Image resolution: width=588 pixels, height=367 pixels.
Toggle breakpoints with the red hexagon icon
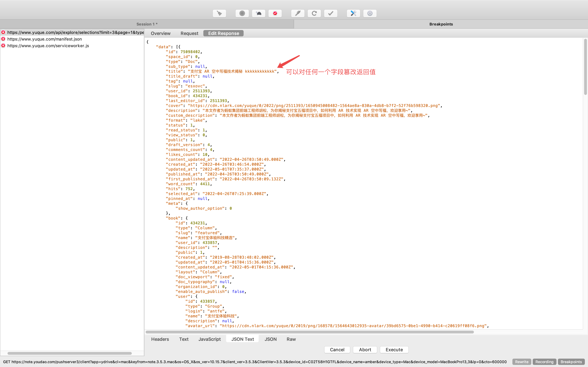coord(275,13)
